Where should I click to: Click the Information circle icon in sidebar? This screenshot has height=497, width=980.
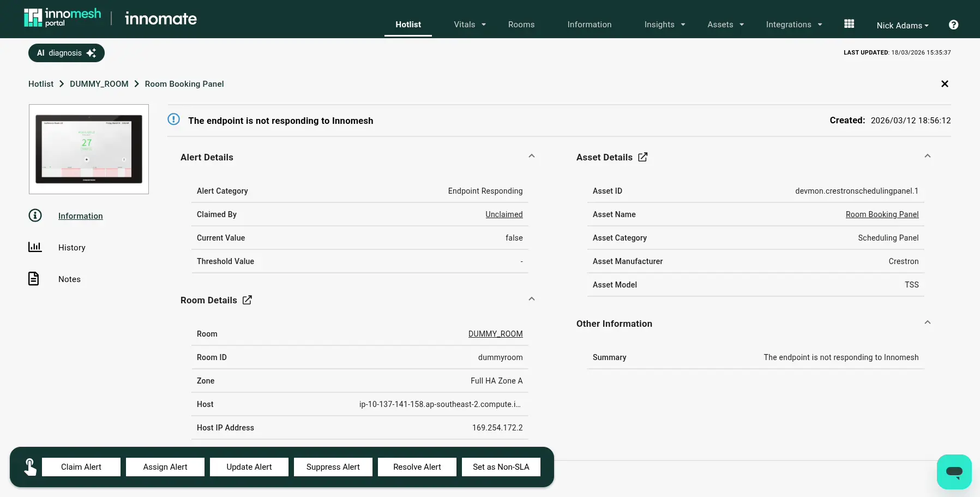point(35,215)
